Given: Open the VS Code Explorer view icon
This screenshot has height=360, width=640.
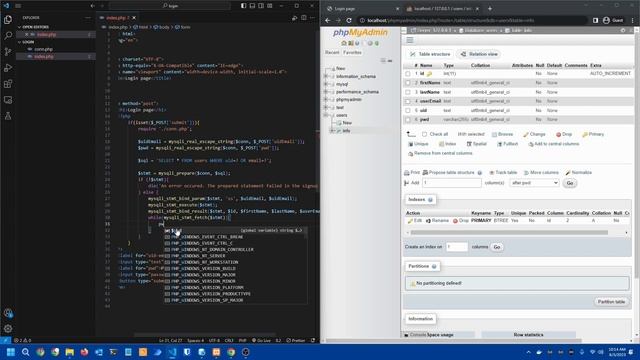Looking at the screenshot, I should pyautogui.click(x=8, y=19).
